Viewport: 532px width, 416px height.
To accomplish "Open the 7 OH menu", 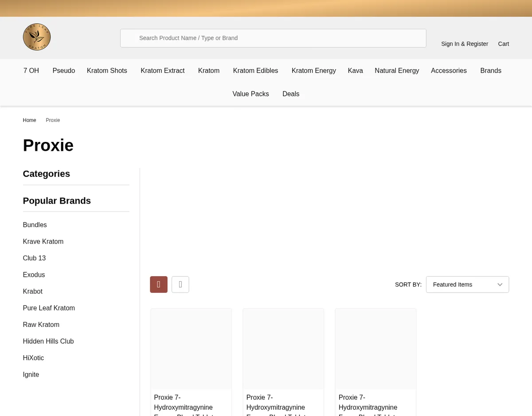I will pos(31,71).
